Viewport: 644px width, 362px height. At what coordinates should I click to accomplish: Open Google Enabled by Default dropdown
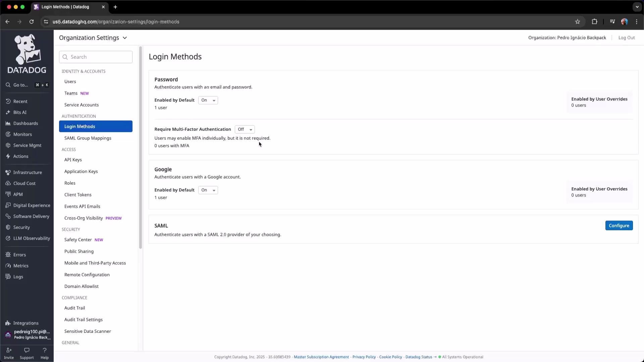[x=208, y=190]
